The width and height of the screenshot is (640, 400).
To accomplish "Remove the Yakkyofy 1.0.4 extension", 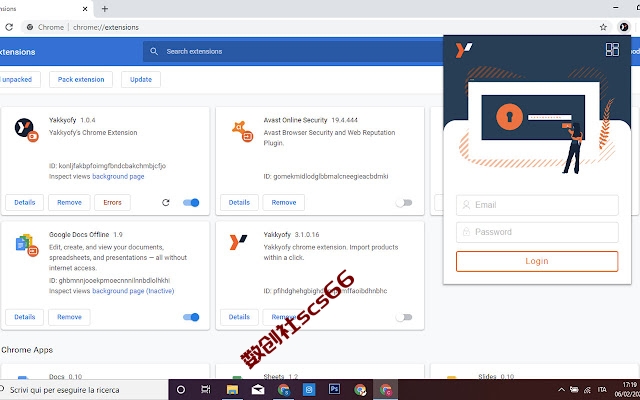I will (69, 202).
